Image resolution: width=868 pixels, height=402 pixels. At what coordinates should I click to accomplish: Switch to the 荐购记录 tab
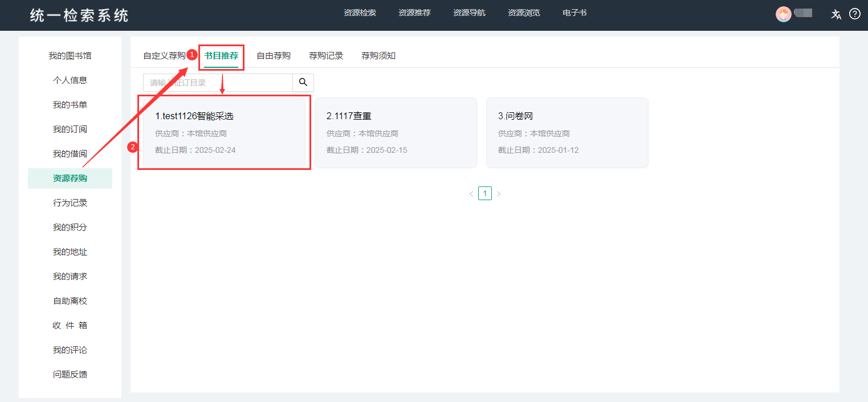(326, 55)
